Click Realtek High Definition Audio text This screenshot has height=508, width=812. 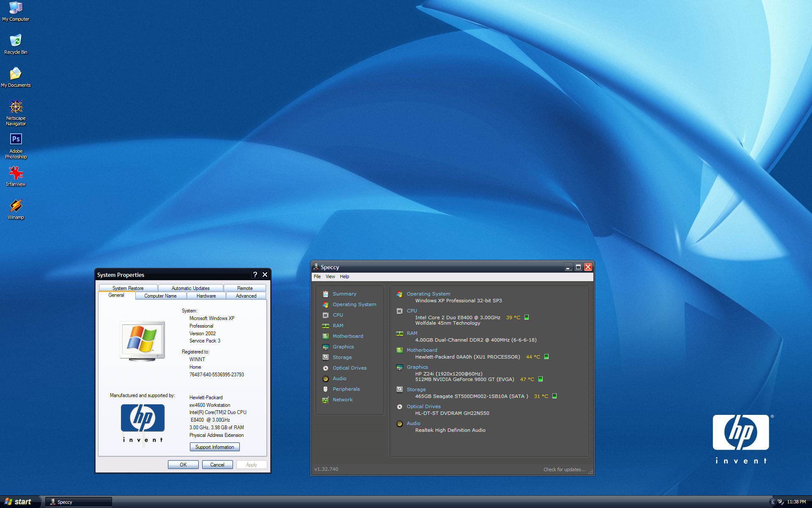(x=450, y=430)
